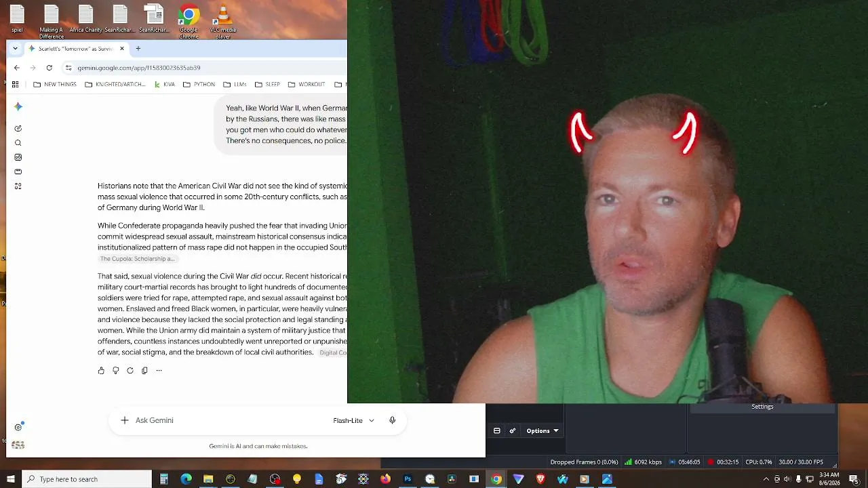Click the Gemini is AI disclaimer text
The width and height of the screenshot is (868, 488).
pyautogui.click(x=258, y=446)
